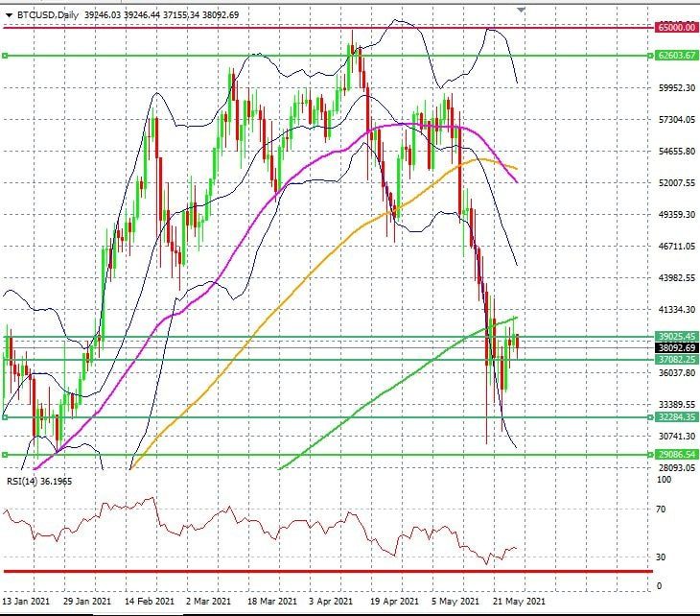Image resolution: width=700 pixels, height=616 pixels.
Task: Select the 37082.25 green level price label
Action: pos(676,359)
